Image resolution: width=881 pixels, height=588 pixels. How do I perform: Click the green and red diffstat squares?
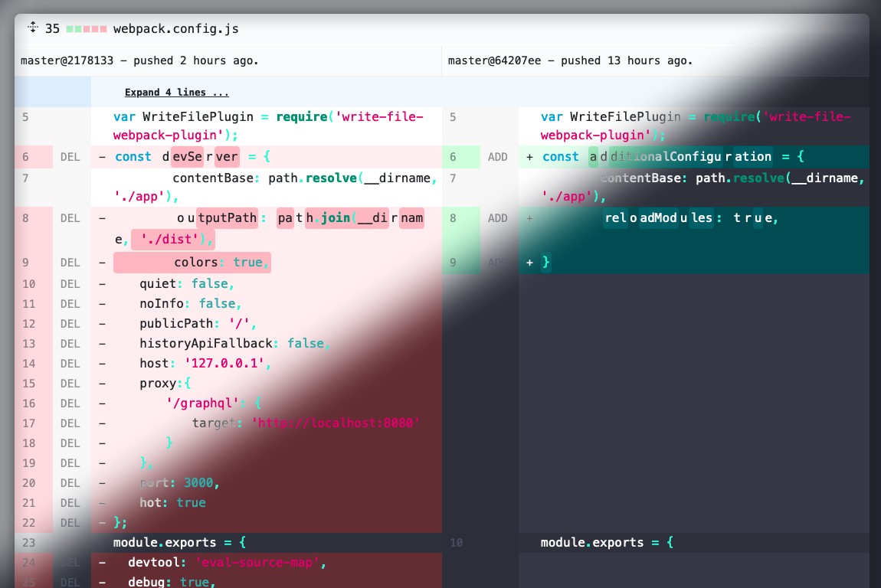coord(86,29)
